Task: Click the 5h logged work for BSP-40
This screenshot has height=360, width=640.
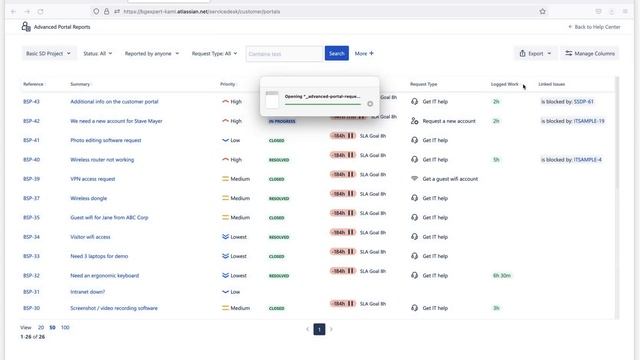Action: (496, 160)
